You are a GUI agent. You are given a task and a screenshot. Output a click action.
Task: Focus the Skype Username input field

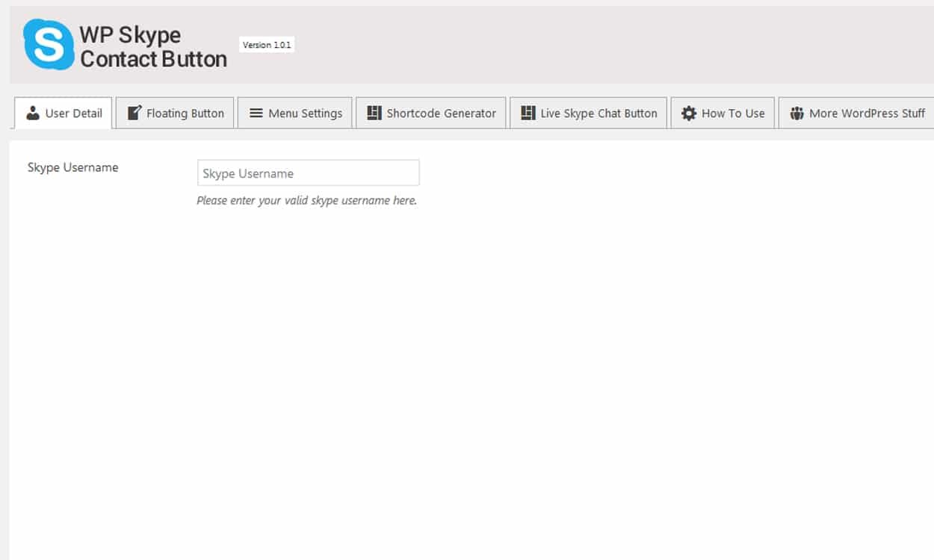click(308, 173)
